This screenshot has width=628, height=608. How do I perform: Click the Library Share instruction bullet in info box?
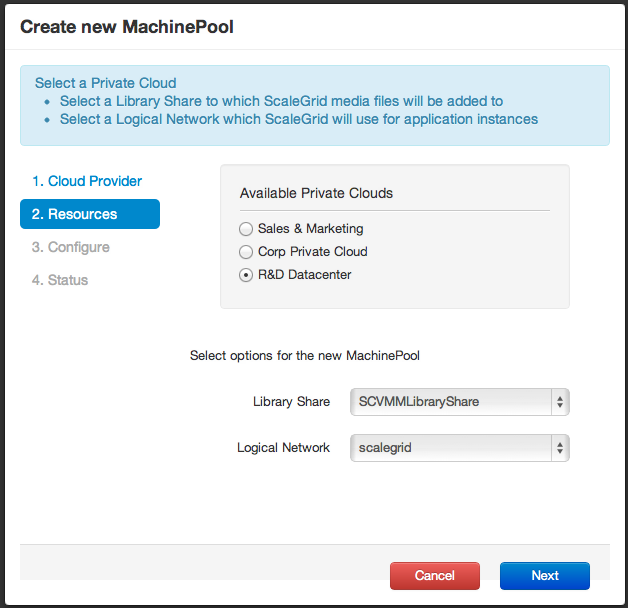(x=281, y=101)
